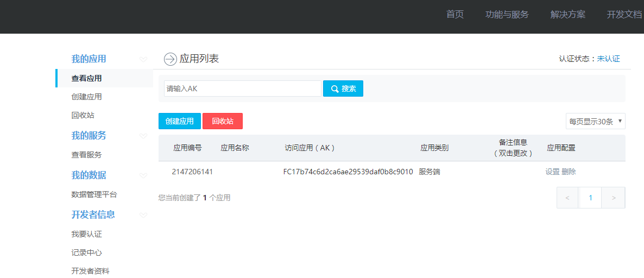Image resolution: width=644 pixels, height=278 pixels.
Task: Click the 我的应用 sidebar heading
Action: [x=89, y=59]
